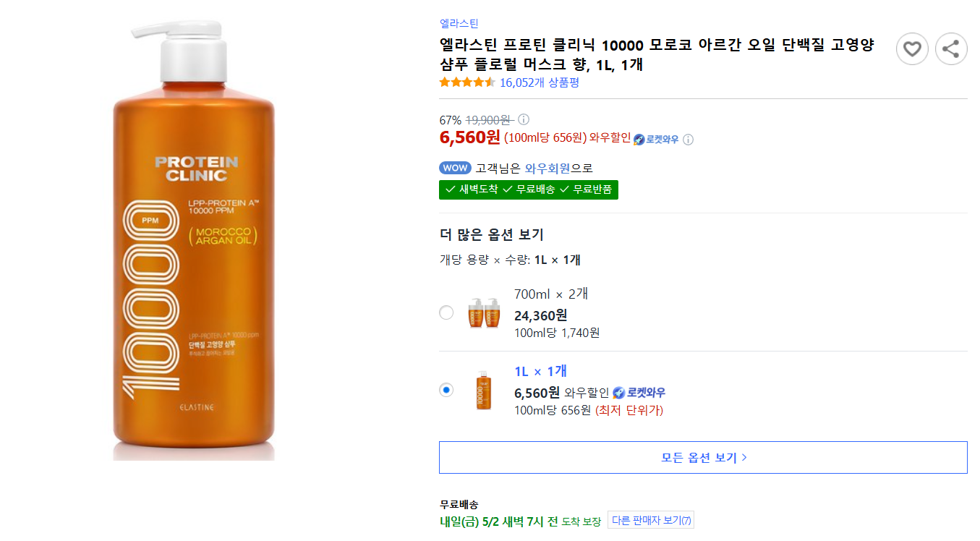This screenshot has height=541, width=980.
Task: Click the heart wishlist icon
Action: click(x=912, y=49)
